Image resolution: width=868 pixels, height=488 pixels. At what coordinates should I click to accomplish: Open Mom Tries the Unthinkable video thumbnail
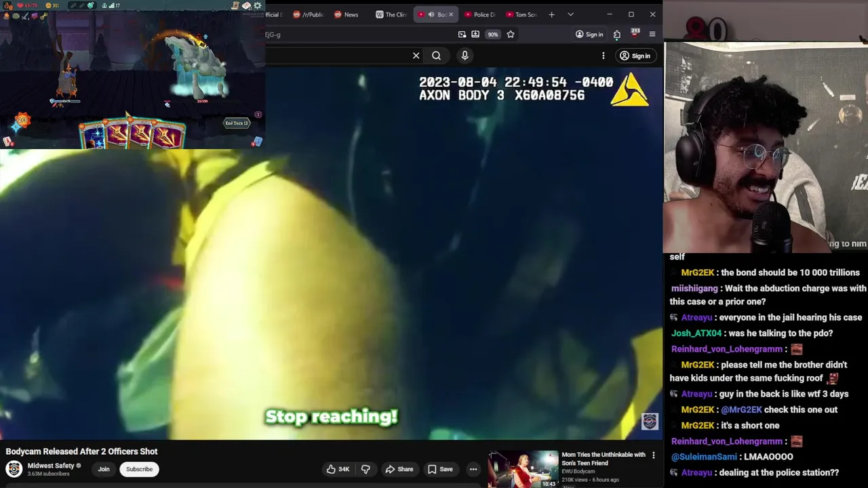coord(523,469)
